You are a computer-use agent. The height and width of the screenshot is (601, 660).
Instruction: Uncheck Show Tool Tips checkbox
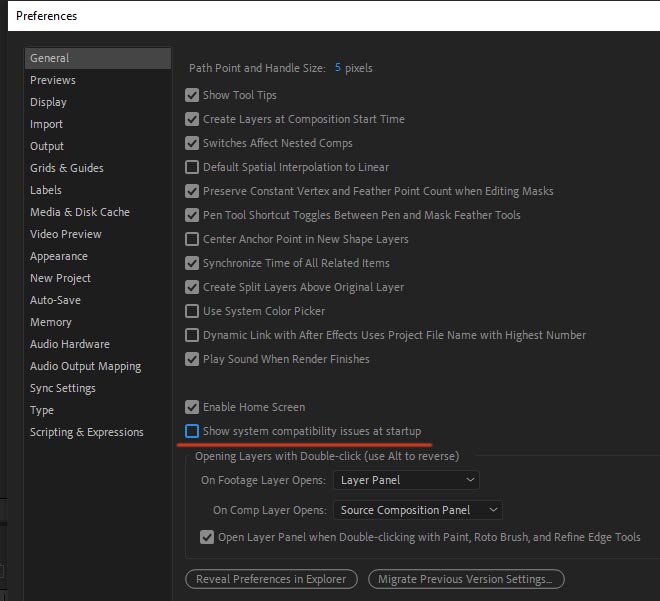coord(192,95)
